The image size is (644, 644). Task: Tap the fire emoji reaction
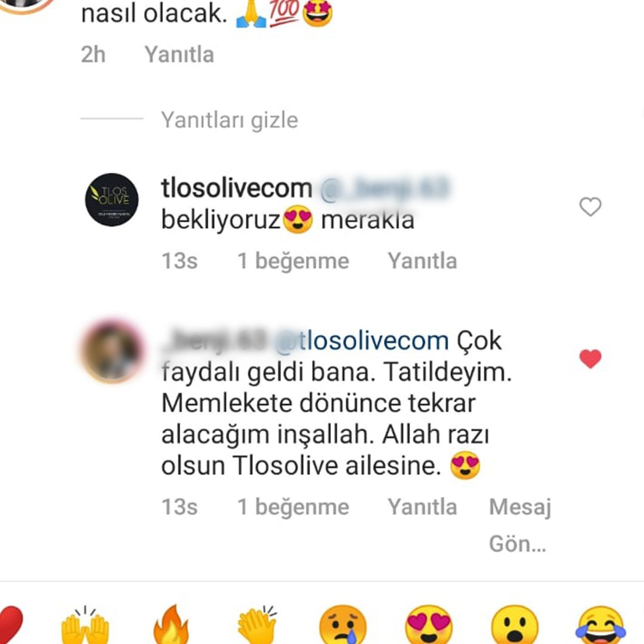(171, 625)
